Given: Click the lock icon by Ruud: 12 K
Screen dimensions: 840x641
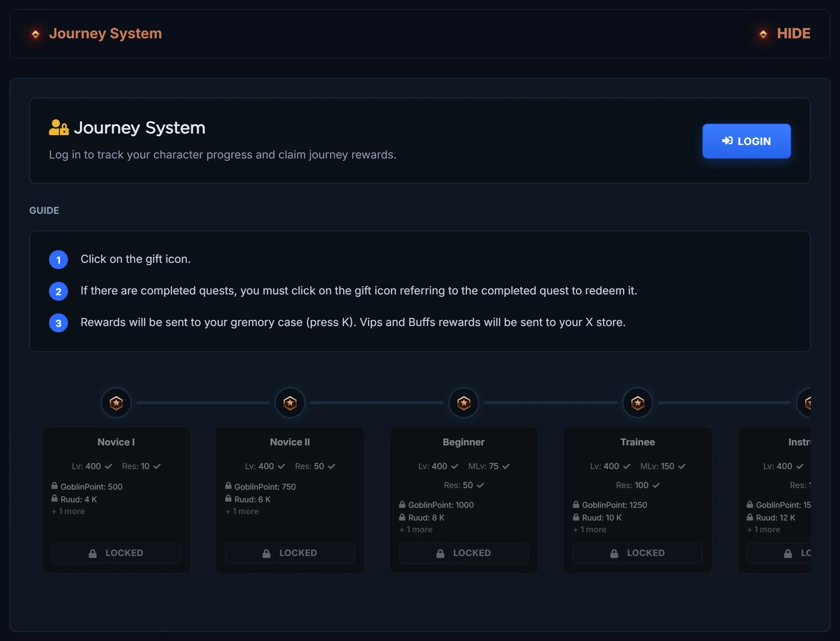Looking at the screenshot, I should (x=750, y=517).
